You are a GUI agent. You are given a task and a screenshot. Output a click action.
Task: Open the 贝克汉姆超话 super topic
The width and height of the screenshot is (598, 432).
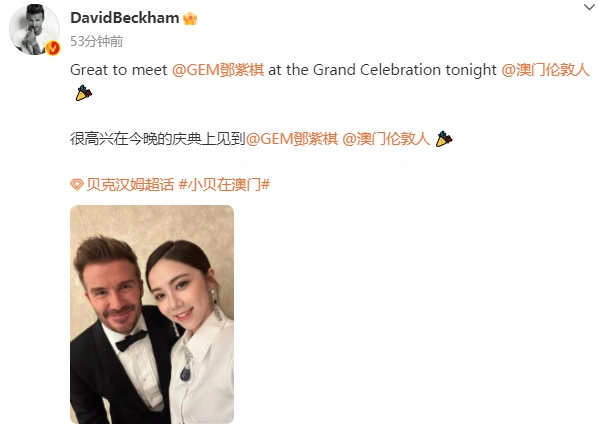pos(130,185)
